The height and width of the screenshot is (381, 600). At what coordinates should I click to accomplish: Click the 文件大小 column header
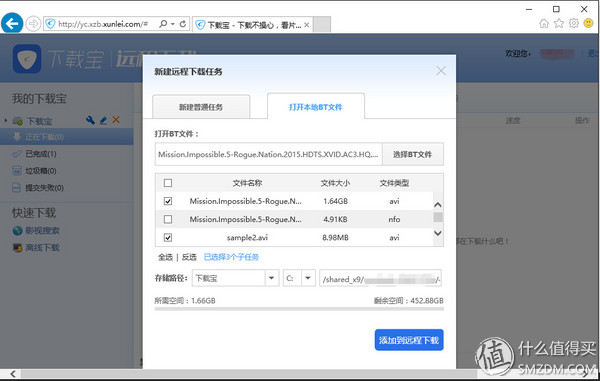coord(335,183)
